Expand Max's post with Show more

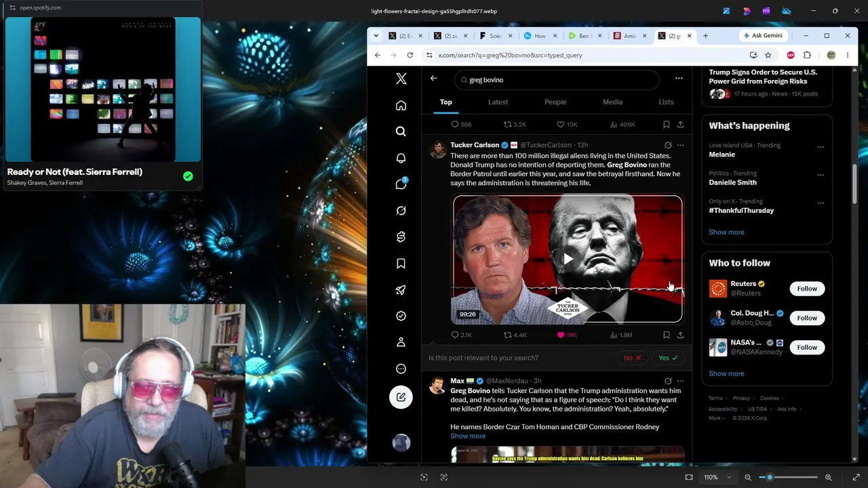point(468,436)
